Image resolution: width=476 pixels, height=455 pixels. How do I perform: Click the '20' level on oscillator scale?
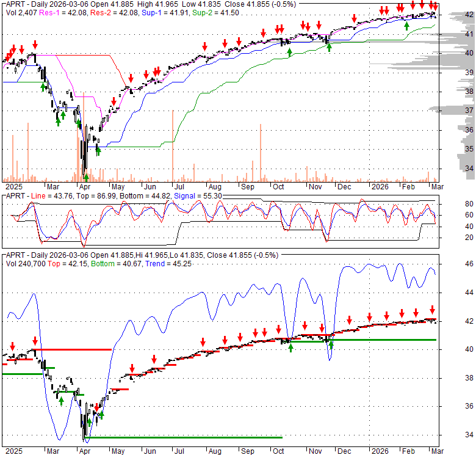(x=469, y=238)
